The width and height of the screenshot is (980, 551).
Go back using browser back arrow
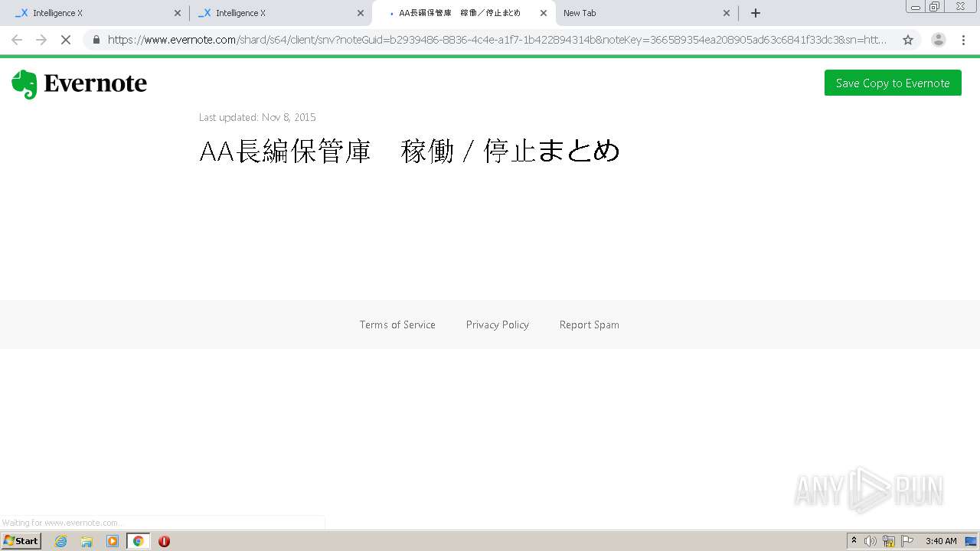[x=17, y=40]
